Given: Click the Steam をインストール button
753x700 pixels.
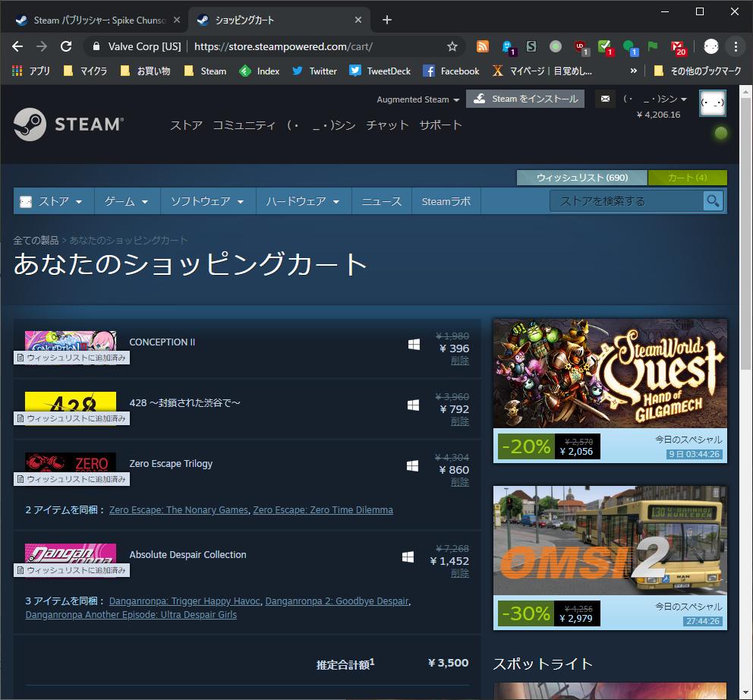Looking at the screenshot, I should point(525,99).
